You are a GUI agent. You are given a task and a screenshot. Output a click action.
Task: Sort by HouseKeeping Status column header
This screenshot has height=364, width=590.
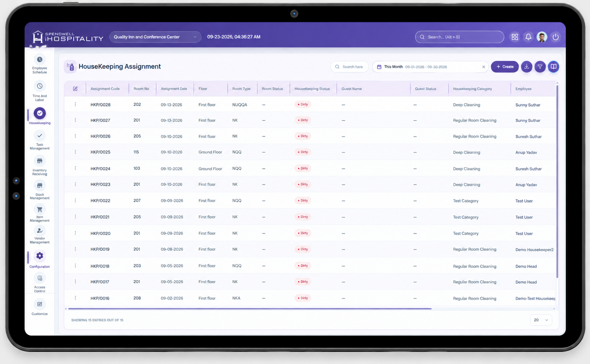click(x=312, y=89)
